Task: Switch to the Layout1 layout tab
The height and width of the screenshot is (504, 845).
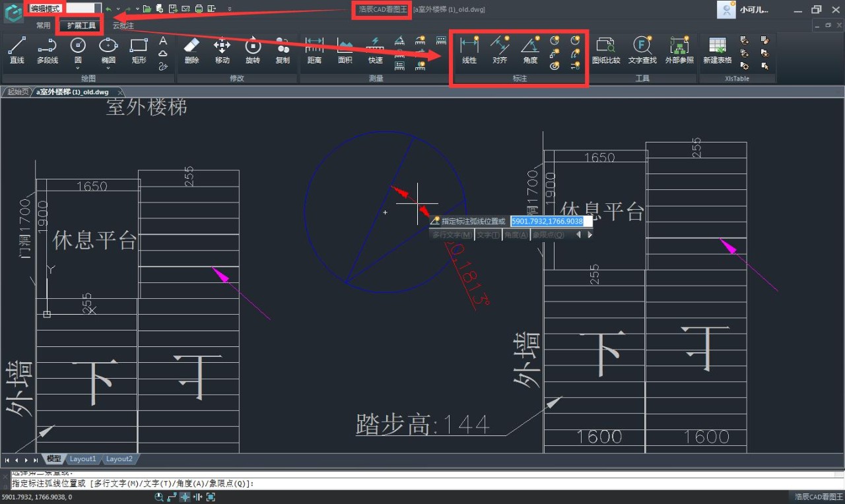Action: coord(83,458)
